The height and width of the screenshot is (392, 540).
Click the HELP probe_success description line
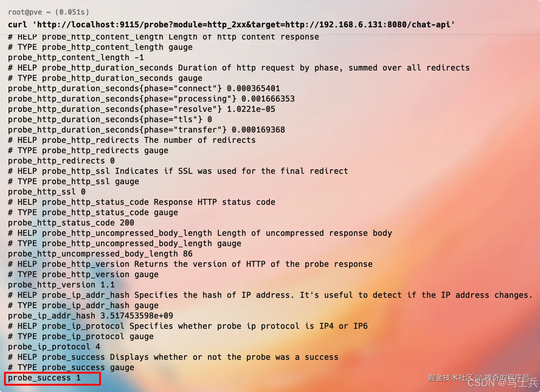pos(173,357)
